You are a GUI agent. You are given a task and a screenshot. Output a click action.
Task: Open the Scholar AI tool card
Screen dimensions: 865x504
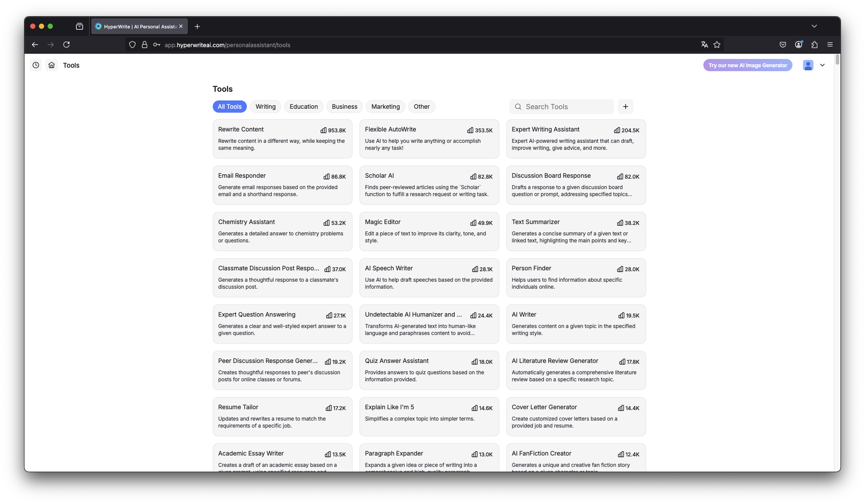click(x=429, y=185)
